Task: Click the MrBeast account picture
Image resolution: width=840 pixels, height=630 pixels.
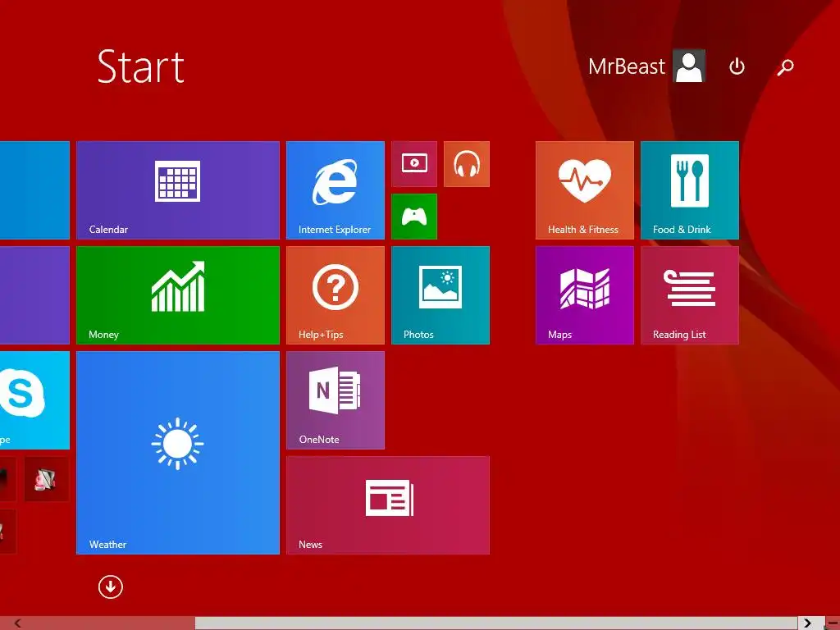Action: (x=689, y=66)
